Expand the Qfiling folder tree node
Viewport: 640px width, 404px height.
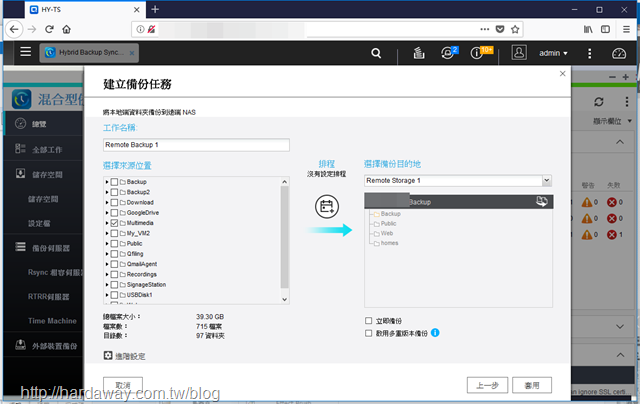tap(107, 254)
